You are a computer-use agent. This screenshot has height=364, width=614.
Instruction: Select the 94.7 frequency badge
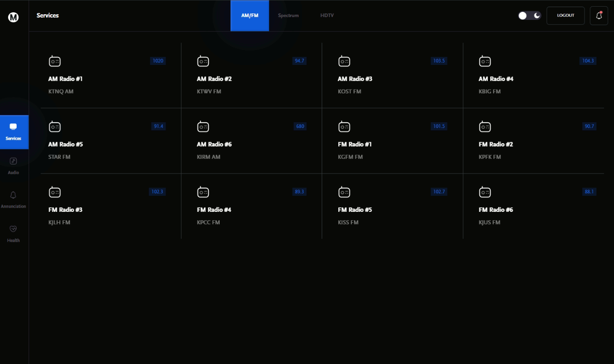tap(299, 61)
